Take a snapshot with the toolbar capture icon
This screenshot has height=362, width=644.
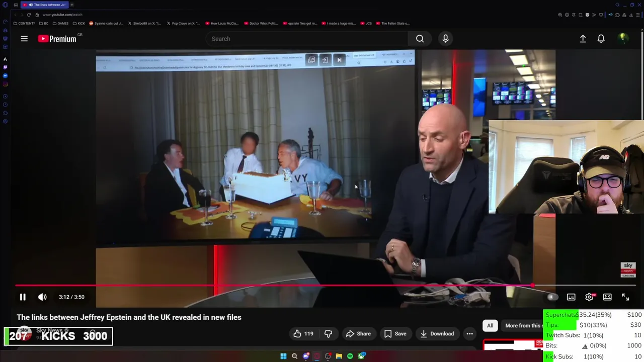click(580, 15)
